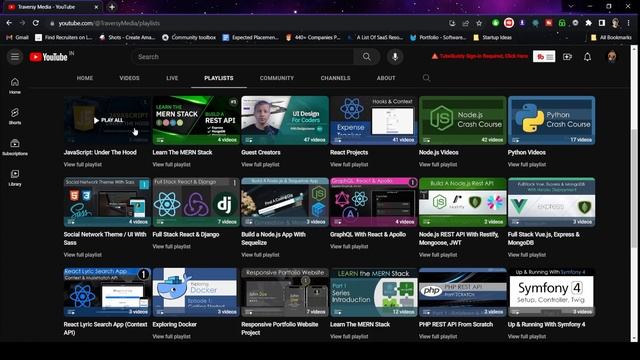Click the channel search magnifier icon
This screenshot has width=640, height=360.
[427, 78]
